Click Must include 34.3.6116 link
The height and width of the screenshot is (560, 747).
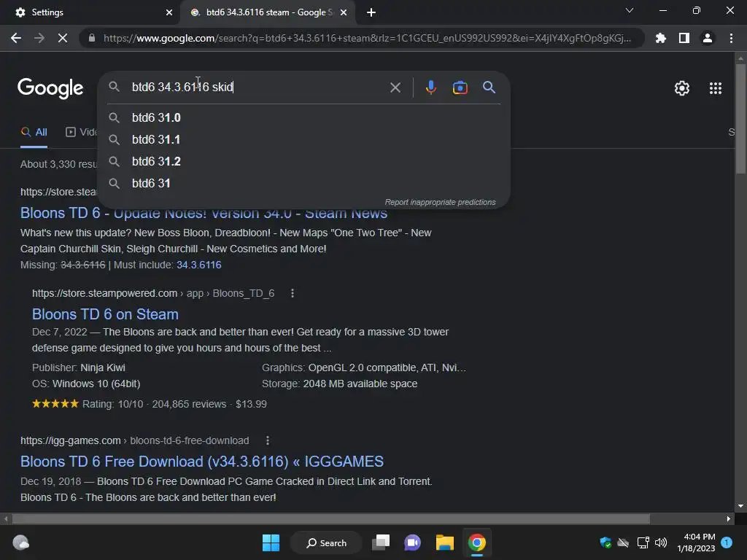[x=198, y=265]
